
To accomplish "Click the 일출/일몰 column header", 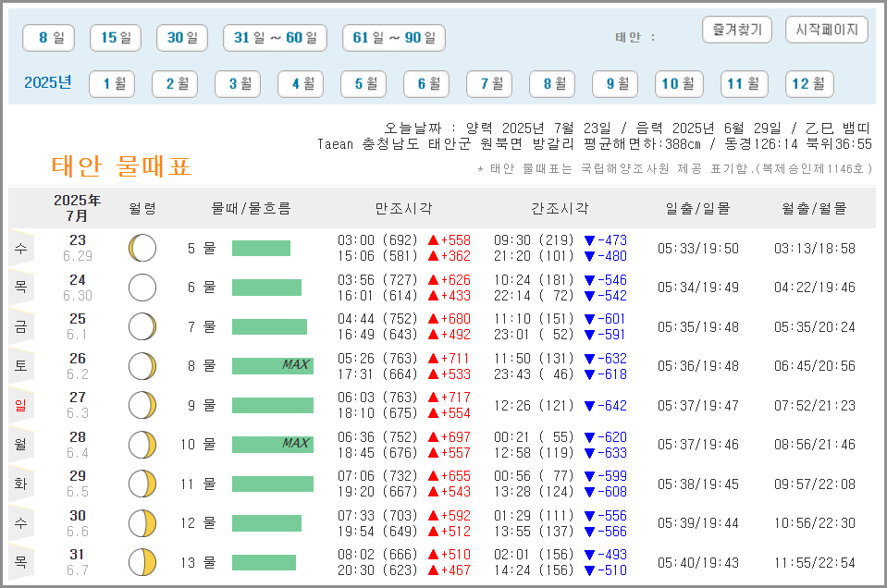I will click(697, 209).
